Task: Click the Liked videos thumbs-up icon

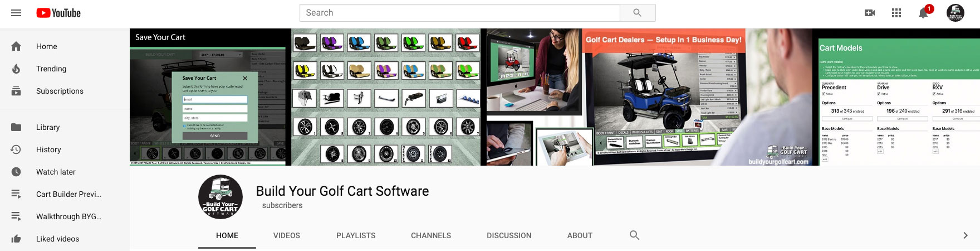Action: point(16,239)
